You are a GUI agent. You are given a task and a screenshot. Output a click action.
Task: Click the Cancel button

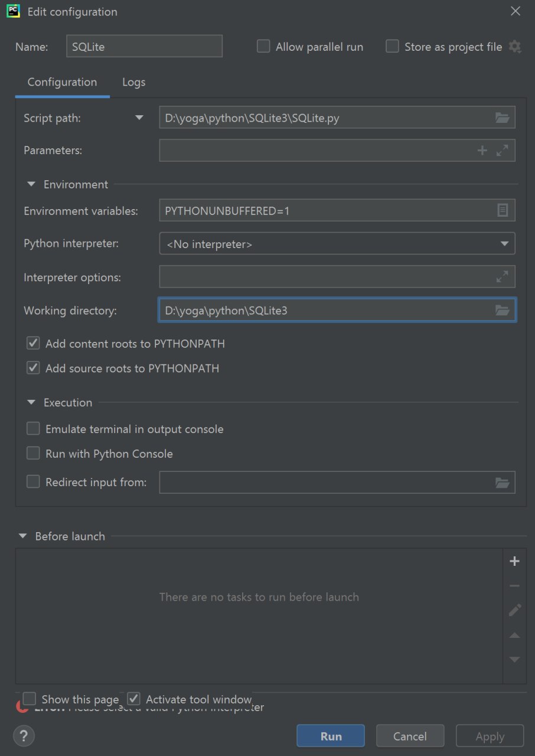click(410, 736)
